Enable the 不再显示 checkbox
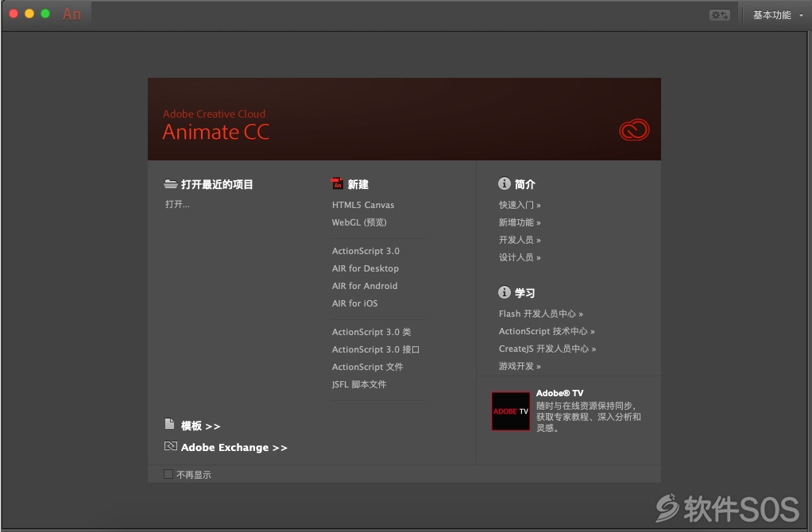 tap(168, 474)
